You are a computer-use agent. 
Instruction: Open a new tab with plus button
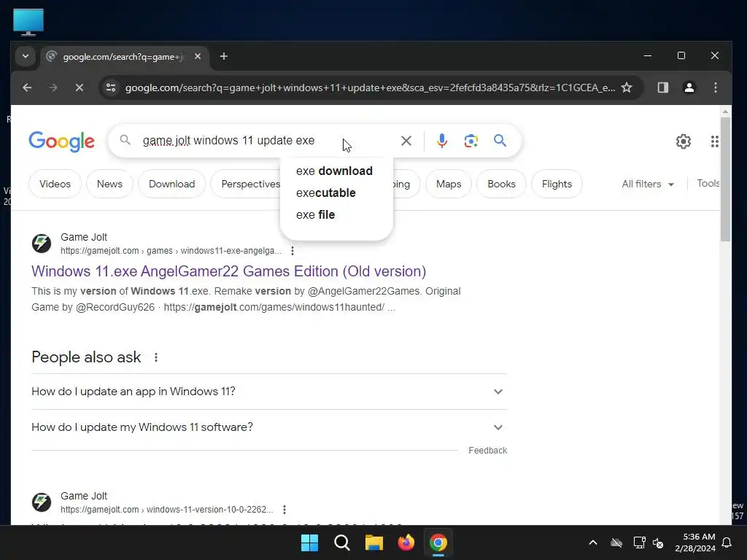(x=224, y=57)
